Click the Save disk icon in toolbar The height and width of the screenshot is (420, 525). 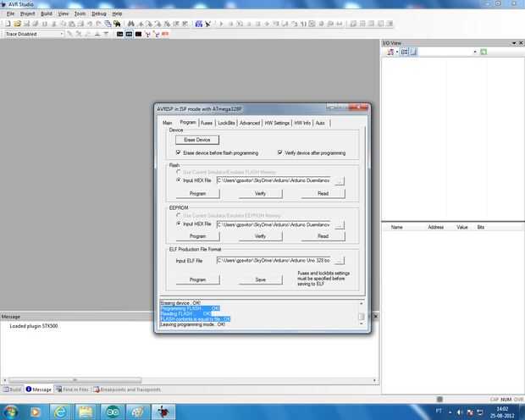coord(26,24)
